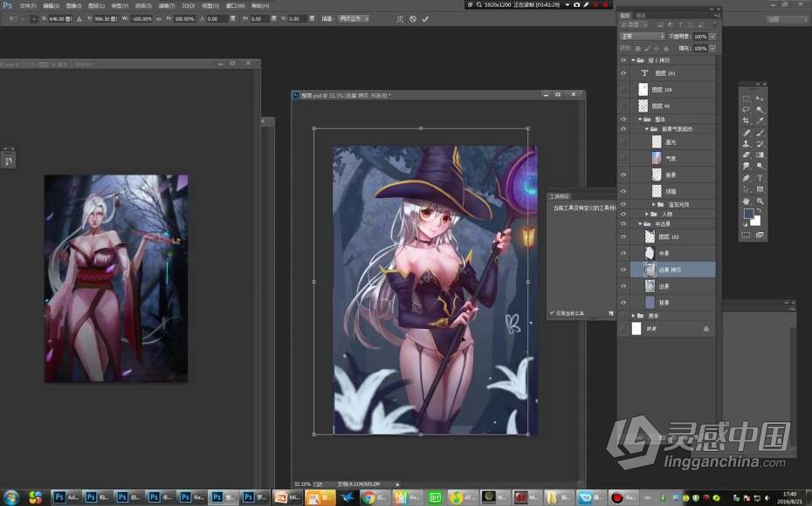Open the interpolation dropdown in options bar
Image resolution: width=812 pixels, height=506 pixels.
coord(354,18)
